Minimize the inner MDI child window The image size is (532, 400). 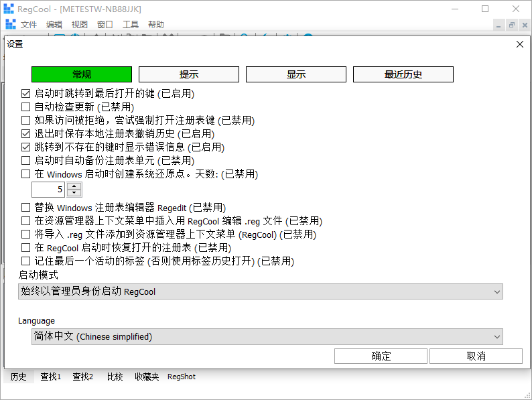point(498,25)
